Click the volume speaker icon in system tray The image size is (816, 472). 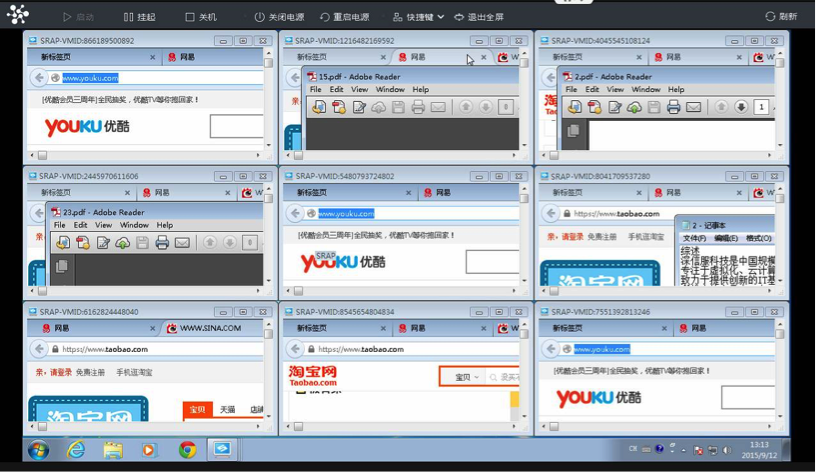(x=727, y=450)
